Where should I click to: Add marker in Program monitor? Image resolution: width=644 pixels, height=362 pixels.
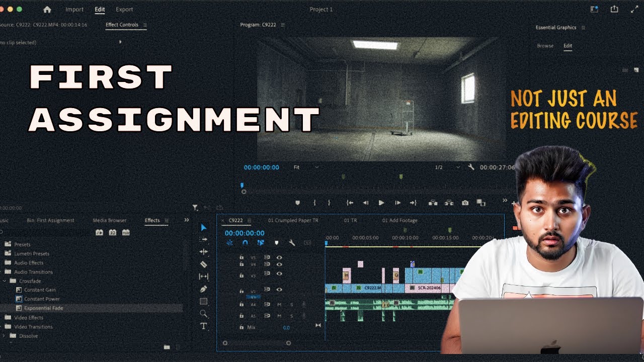297,203
